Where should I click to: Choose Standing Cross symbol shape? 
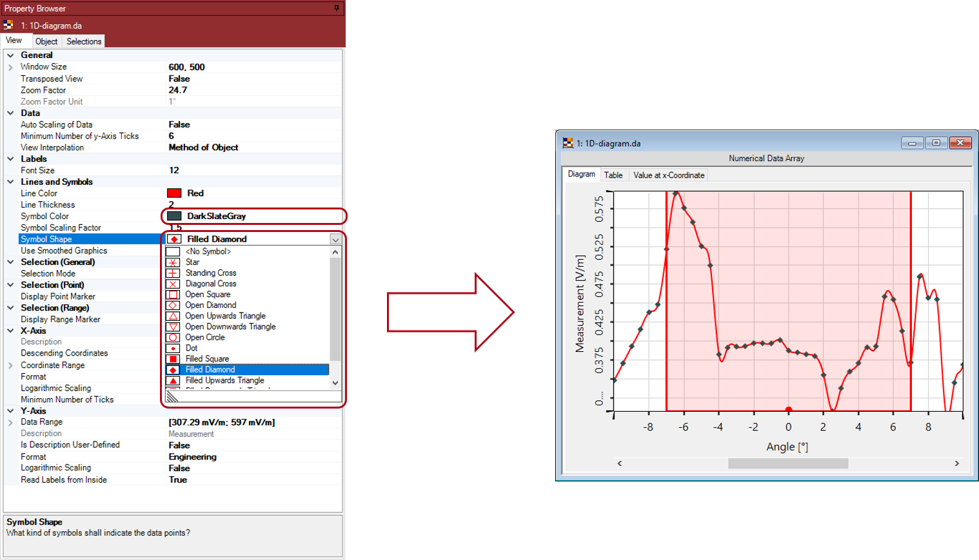click(248, 273)
